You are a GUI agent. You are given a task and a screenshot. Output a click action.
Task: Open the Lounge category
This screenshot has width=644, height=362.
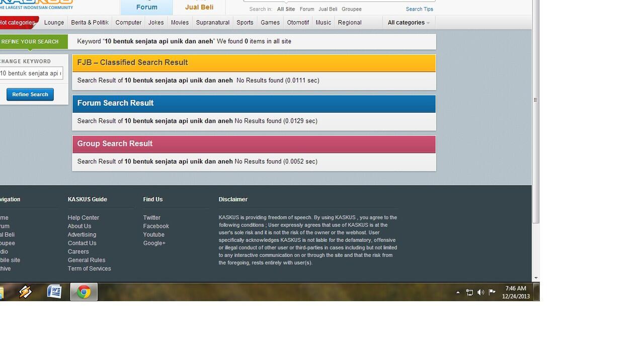54,23
